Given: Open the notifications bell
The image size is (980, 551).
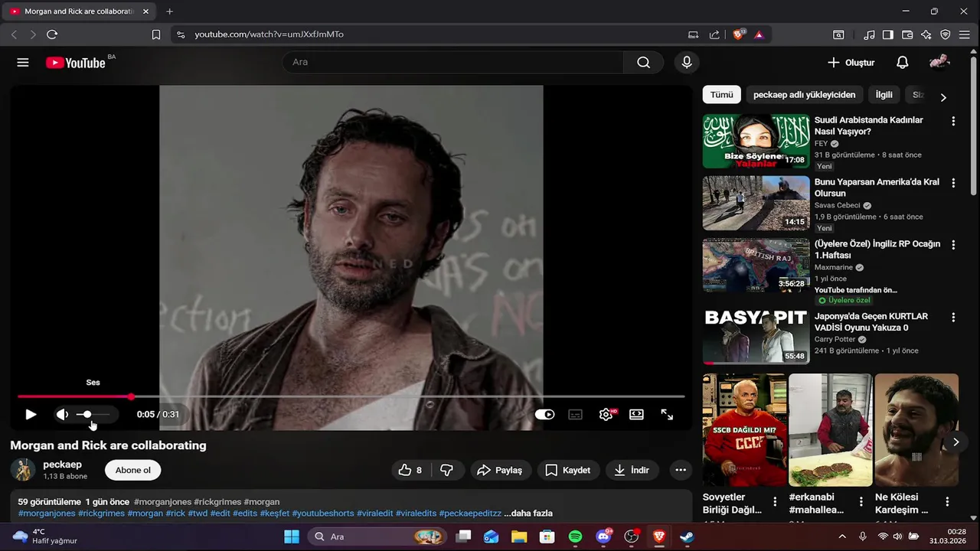Looking at the screenshot, I should tap(903, 63).
